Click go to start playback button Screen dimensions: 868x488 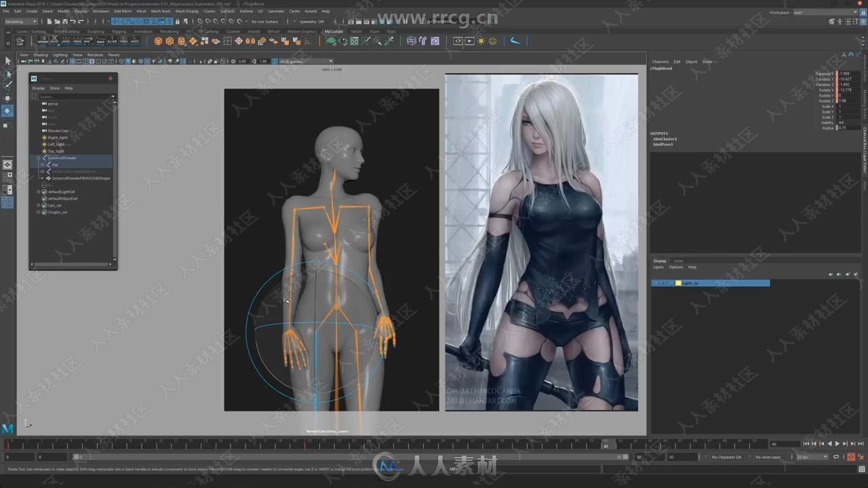[x=806, y=443]
